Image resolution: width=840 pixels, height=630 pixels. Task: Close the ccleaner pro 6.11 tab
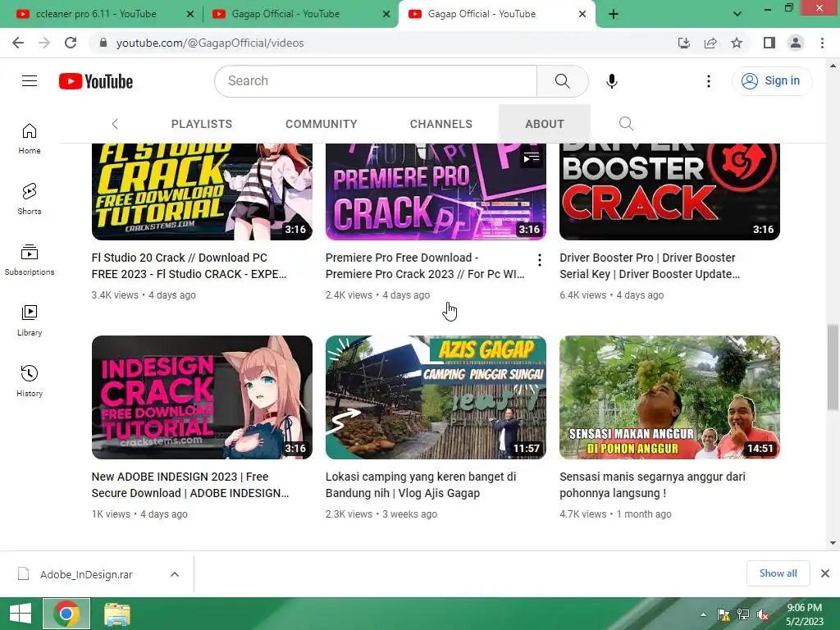click(x=190, y=15)
